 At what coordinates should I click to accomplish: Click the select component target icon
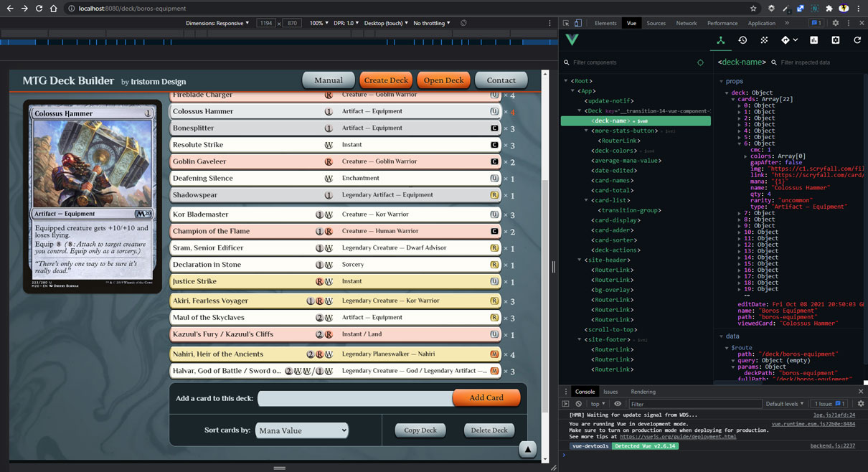[700, 62]
